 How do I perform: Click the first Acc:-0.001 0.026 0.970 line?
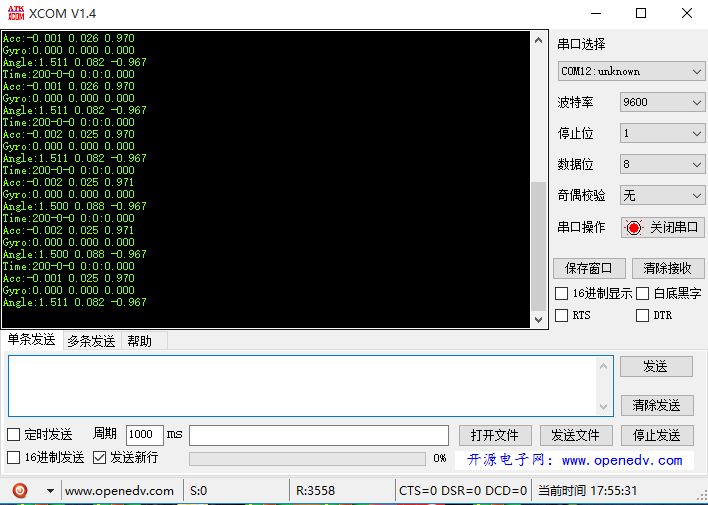69,38
